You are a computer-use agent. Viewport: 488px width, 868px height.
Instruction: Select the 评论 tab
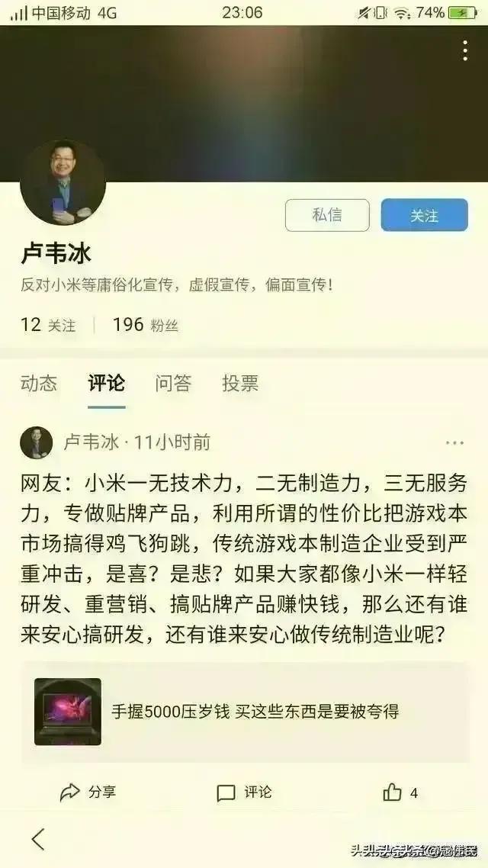(x=106, y=383)
